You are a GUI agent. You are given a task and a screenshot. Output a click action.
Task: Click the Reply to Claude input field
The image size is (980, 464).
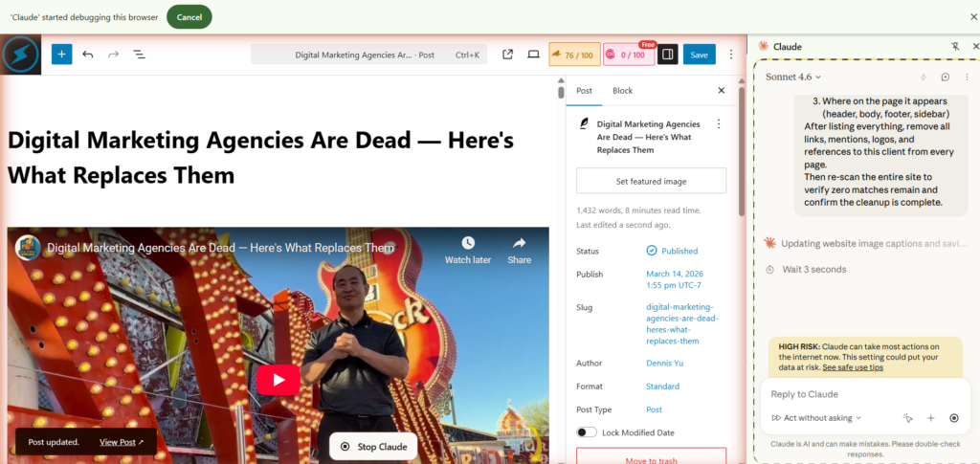pos(865,394)
